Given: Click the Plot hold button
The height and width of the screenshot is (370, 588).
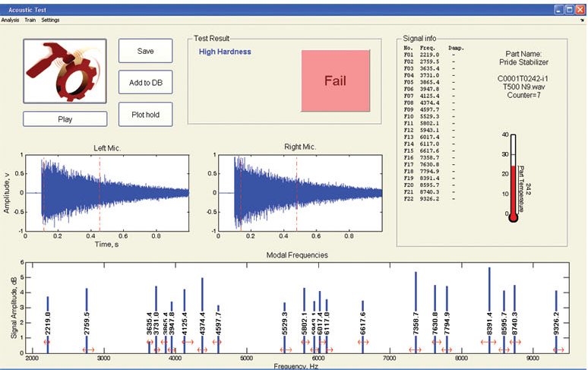Looking at the screenshot, I should coord(146,114).
